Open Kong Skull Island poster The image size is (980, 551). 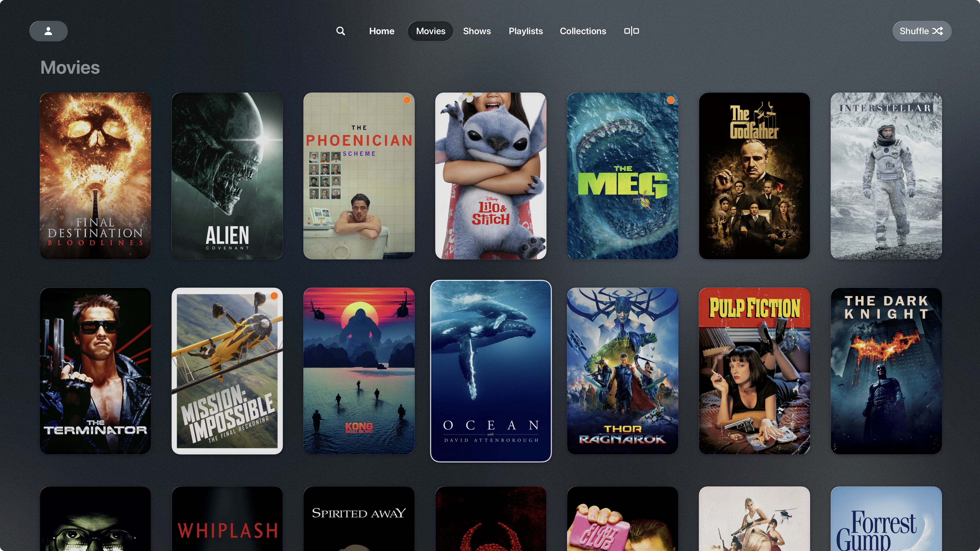(x=359, y=371)
